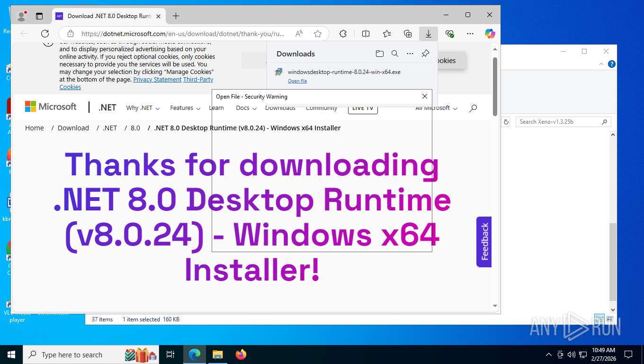Toggle the Downloads toolbar button
The image size is (644, 364).
pyautogui.click(x=429, y=34)
